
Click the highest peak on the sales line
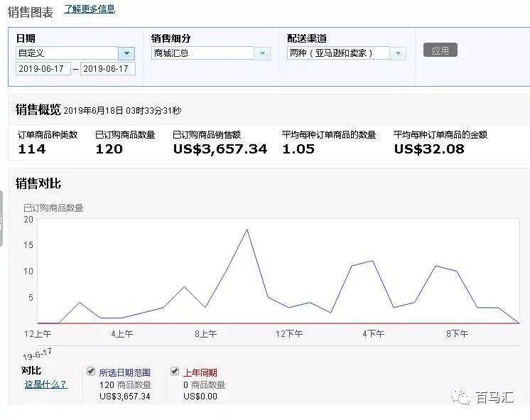click(247, 230)
